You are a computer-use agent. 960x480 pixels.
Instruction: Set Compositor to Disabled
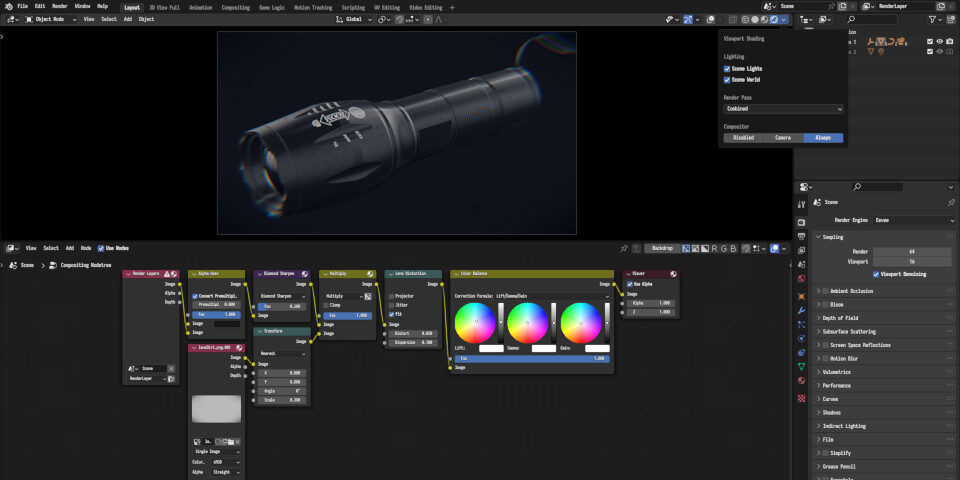click(743, 137)
